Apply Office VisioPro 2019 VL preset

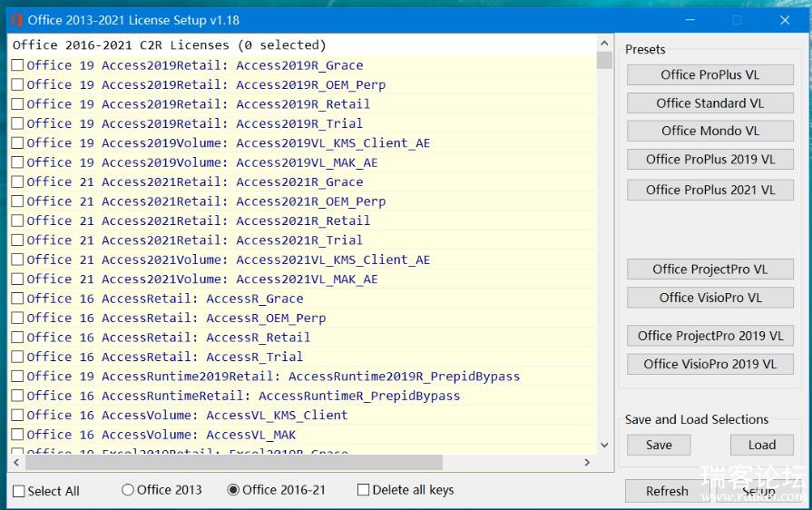[x=710, y=364]
